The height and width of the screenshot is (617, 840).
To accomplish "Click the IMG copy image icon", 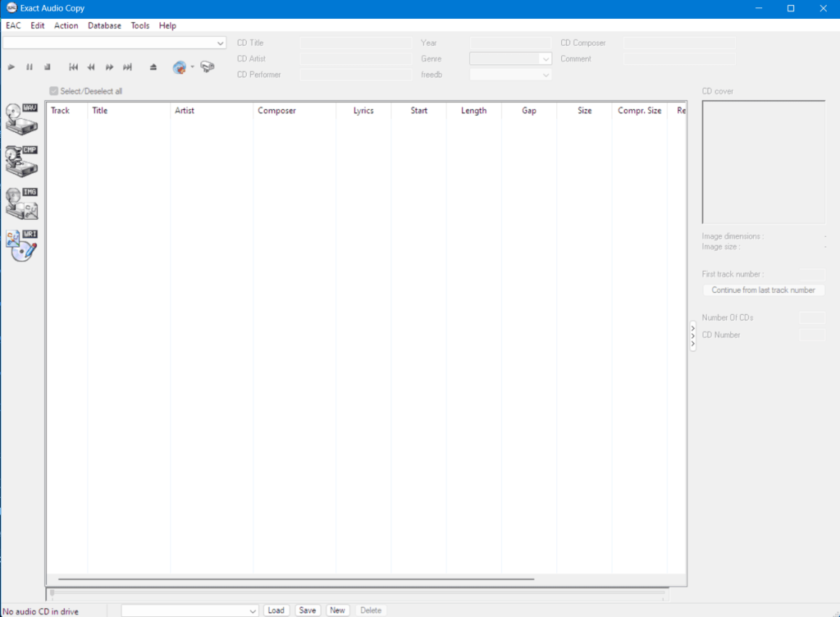I will point(22,203).
